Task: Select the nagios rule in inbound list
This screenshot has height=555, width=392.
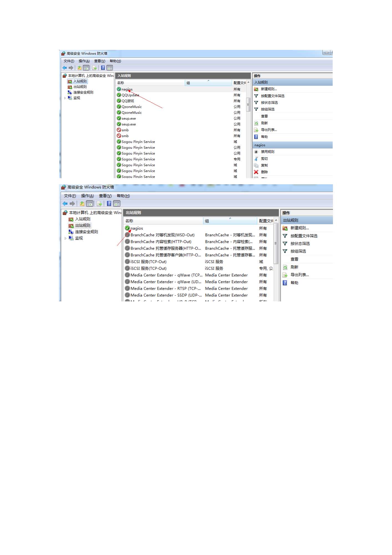Action: click(x=181, y=89)
